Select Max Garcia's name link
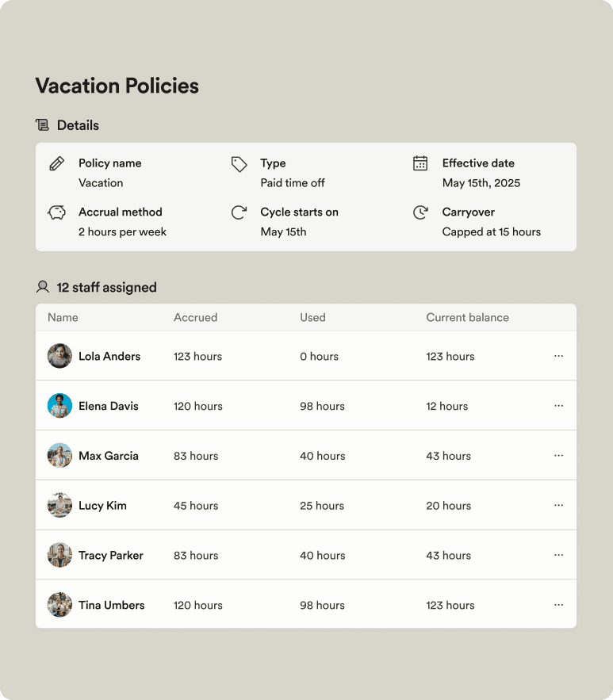Image resolution: width=613 pixels, height=700 pixels. [x=109, y=455]
